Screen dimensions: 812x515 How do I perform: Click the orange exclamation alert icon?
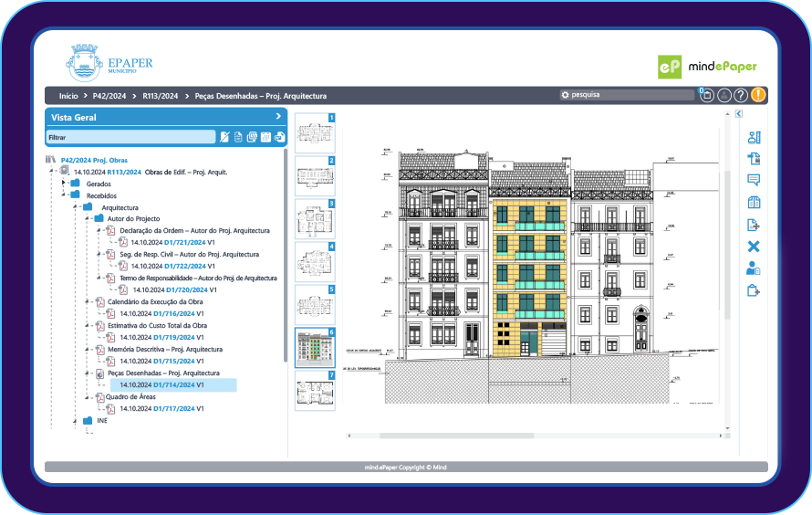click(758, 95)
